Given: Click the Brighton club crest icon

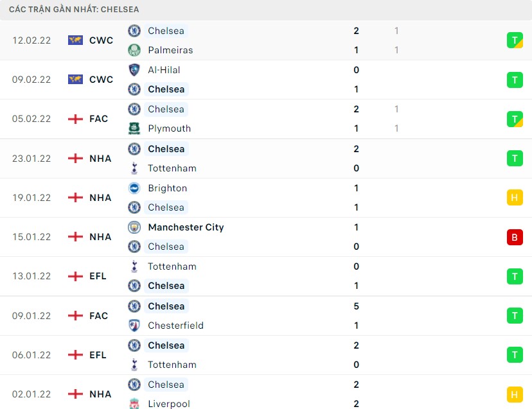Looking at the screenshot, I should click(x=134, y=188).
